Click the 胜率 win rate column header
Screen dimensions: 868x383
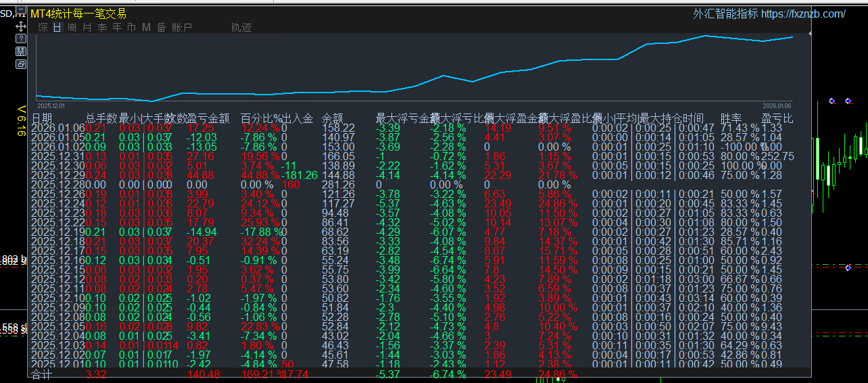point(730,119)
